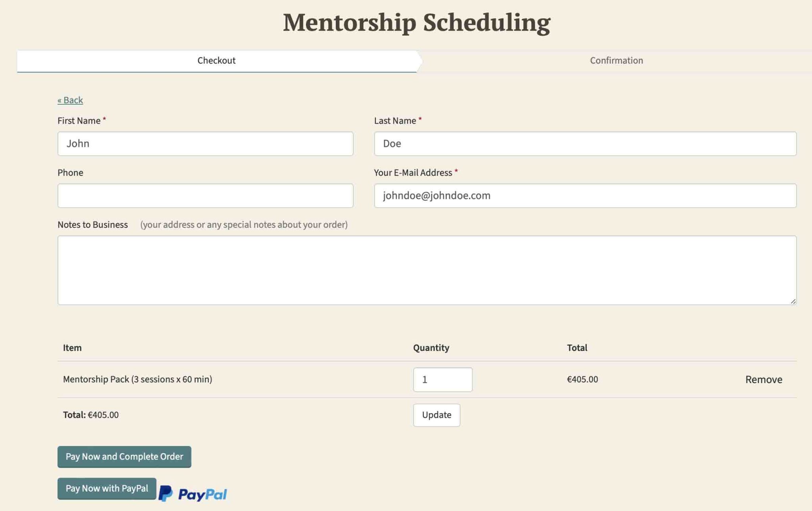Switch to the Checkout step tab

point(216,61)
